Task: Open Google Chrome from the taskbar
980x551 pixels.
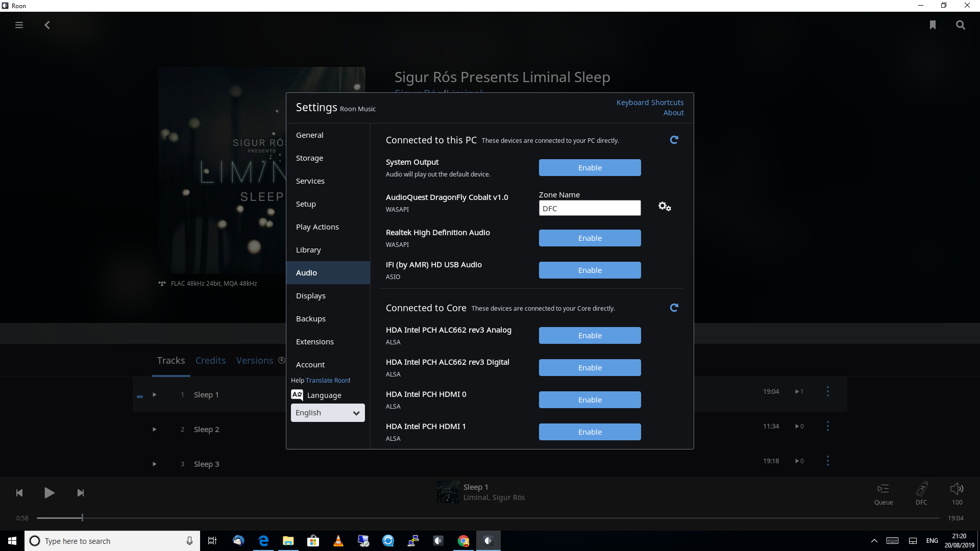Action: pyautogui.click(x=463, y=541)
